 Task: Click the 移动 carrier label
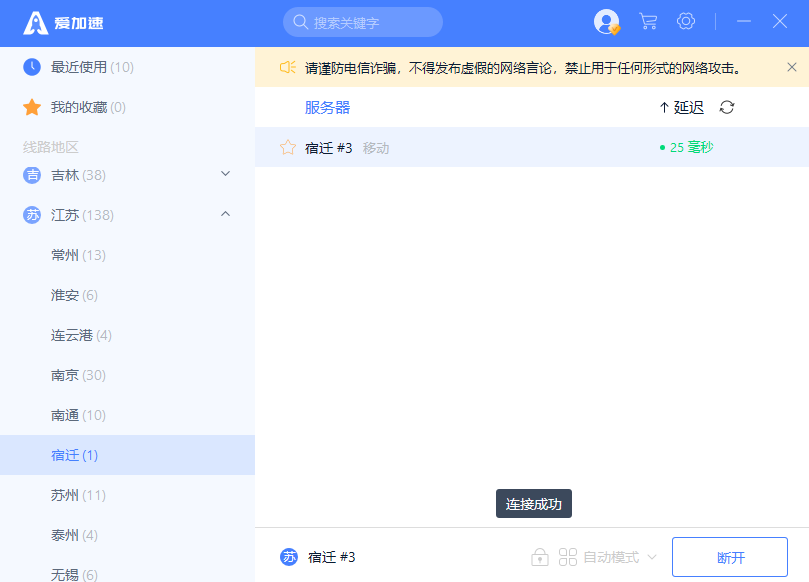click(x=376, y=148)
